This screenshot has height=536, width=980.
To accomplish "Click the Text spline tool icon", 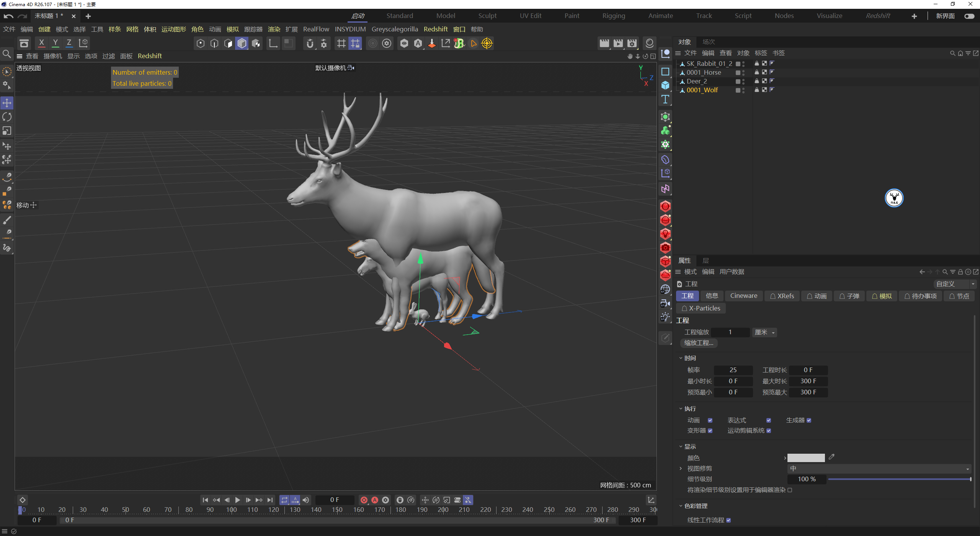I will [665, 99].
